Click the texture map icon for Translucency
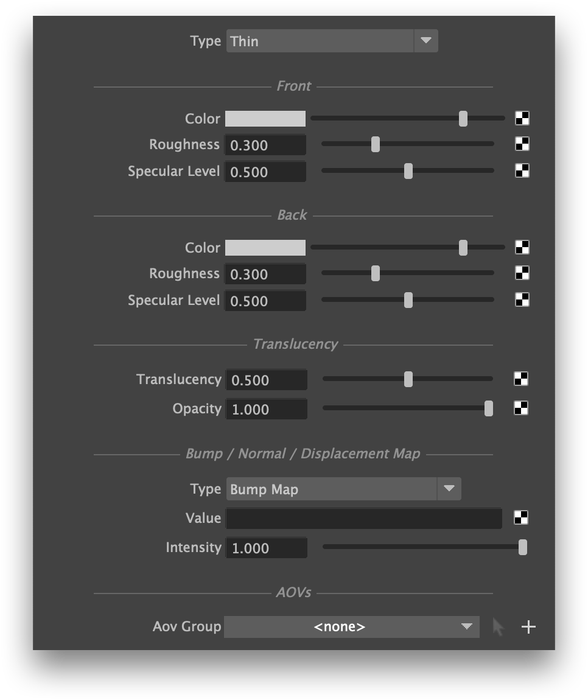 point(520,379)
